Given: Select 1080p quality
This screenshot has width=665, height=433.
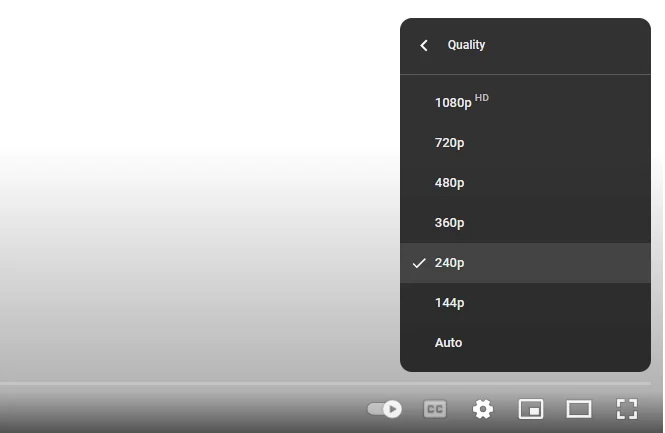Looking at the screenshot, I should click(453, 103).
